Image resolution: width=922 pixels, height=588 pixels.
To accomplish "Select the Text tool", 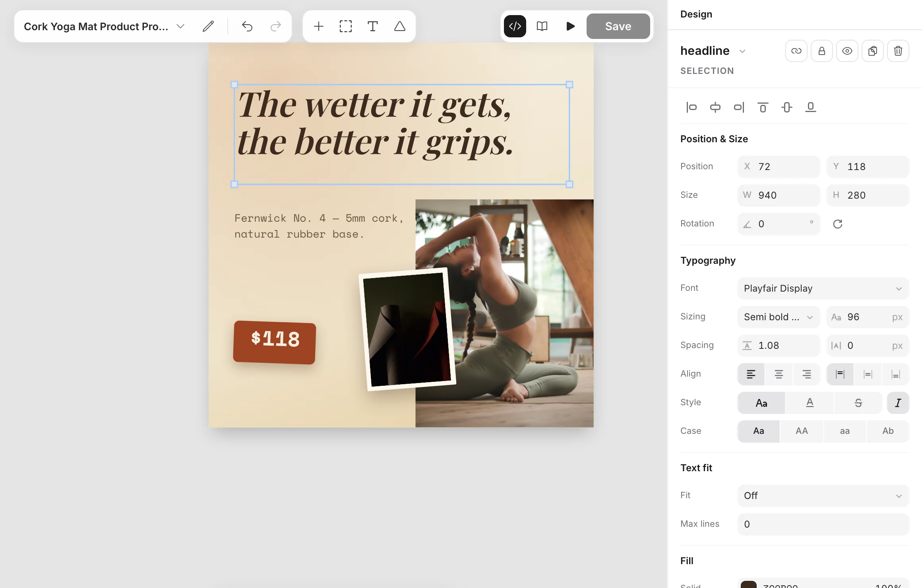I will 373,26.
